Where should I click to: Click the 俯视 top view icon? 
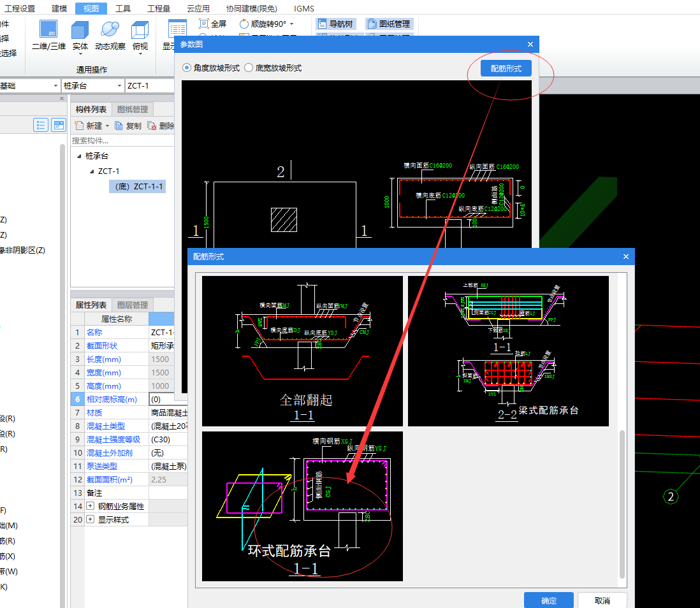[x=140, y=30]
